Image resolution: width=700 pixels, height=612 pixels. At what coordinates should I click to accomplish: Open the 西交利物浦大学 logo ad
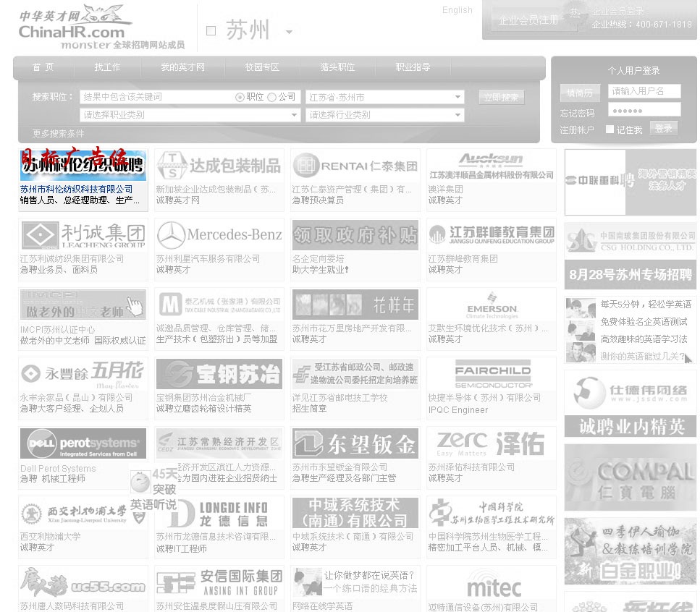point(83,513)
